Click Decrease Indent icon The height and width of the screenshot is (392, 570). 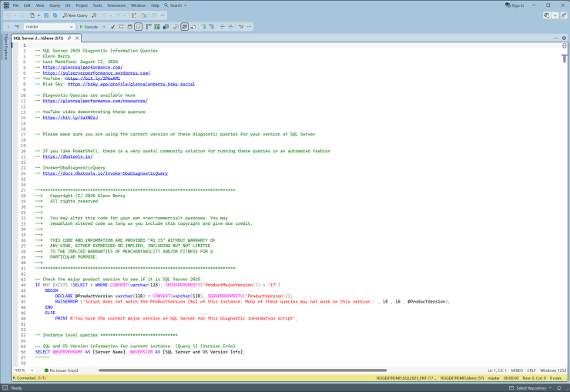coord(222,26)
